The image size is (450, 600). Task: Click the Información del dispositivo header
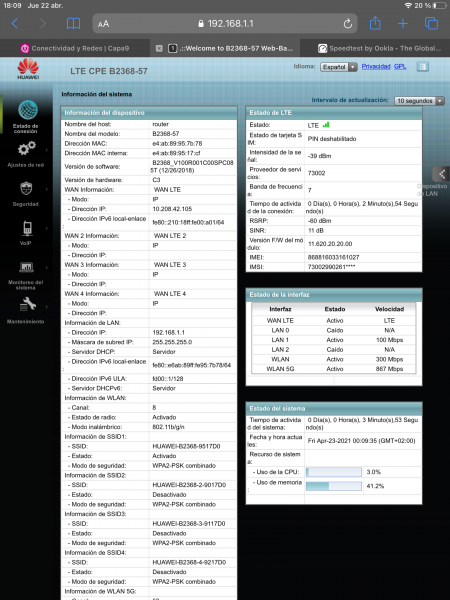tap(149, 113)
